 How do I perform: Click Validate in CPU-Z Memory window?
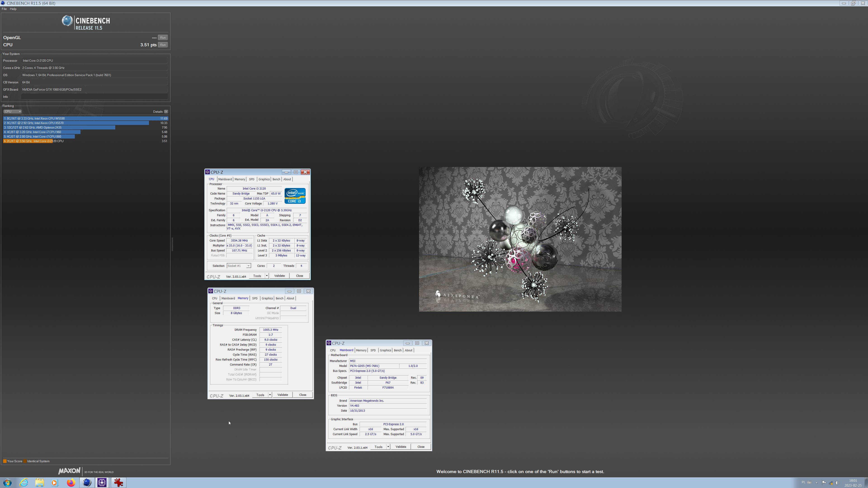(x=282, y=395)
